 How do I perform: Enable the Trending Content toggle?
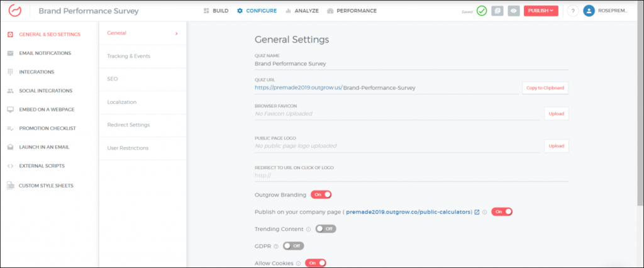(325, 229)
